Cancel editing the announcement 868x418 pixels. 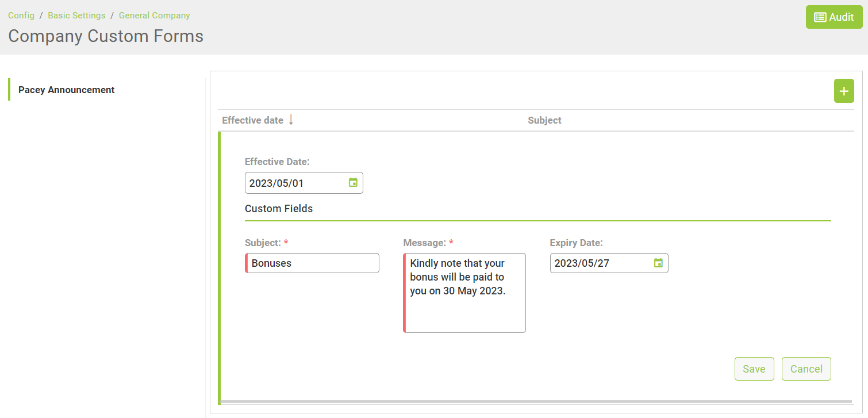806,369
